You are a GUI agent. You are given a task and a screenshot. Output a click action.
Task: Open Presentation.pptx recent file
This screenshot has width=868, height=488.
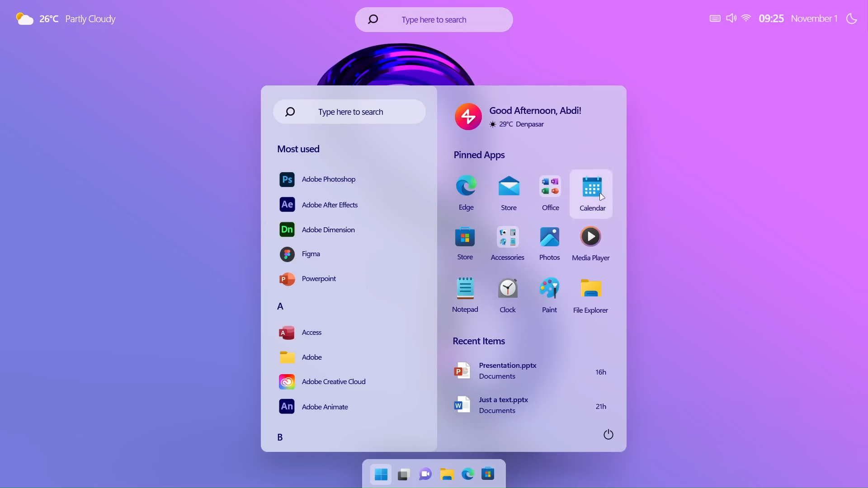(x=508, y=371)
